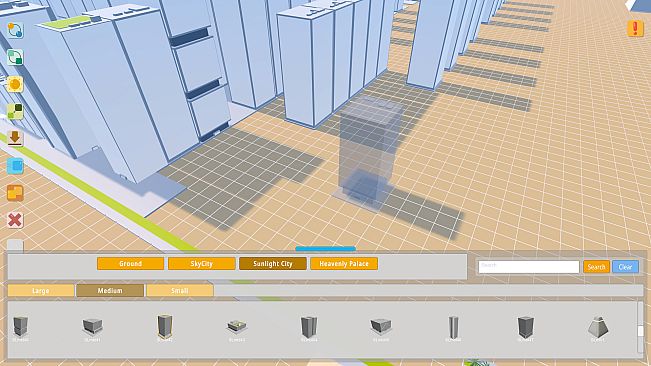This screenshot has height=366, width=651.
Task: Click the green connected squares icon
Action: click(x=15, y=111)
